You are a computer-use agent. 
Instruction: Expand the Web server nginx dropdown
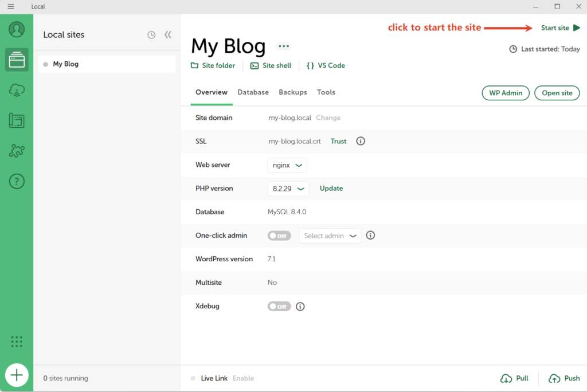[287, 165]
